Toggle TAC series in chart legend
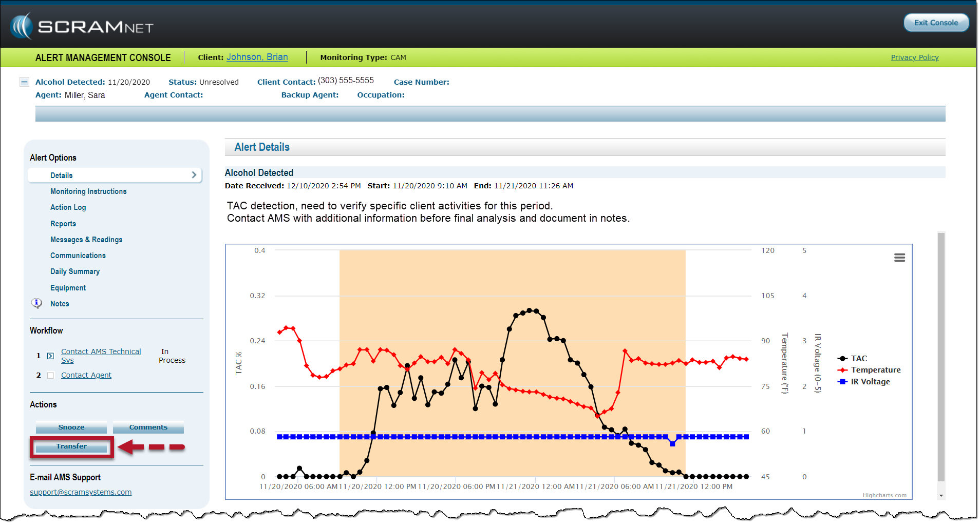 pyautogui.click(x=858, y=359)
